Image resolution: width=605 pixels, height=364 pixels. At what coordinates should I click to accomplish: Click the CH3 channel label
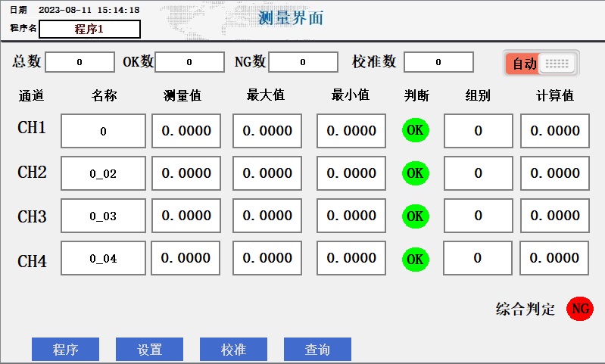(x=32, y=216)
